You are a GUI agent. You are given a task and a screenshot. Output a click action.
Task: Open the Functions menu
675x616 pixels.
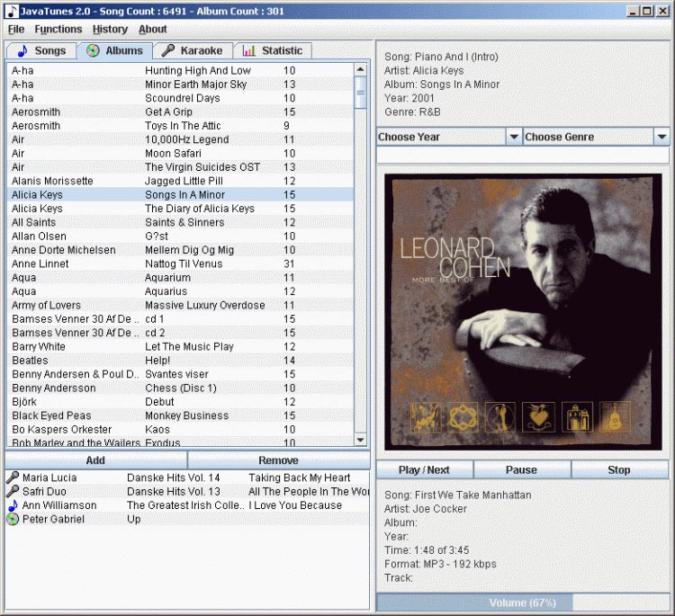pos(58,29)
